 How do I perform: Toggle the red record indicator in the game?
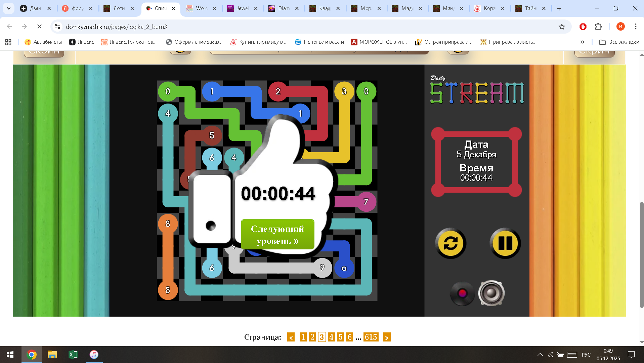pos(462,293)
